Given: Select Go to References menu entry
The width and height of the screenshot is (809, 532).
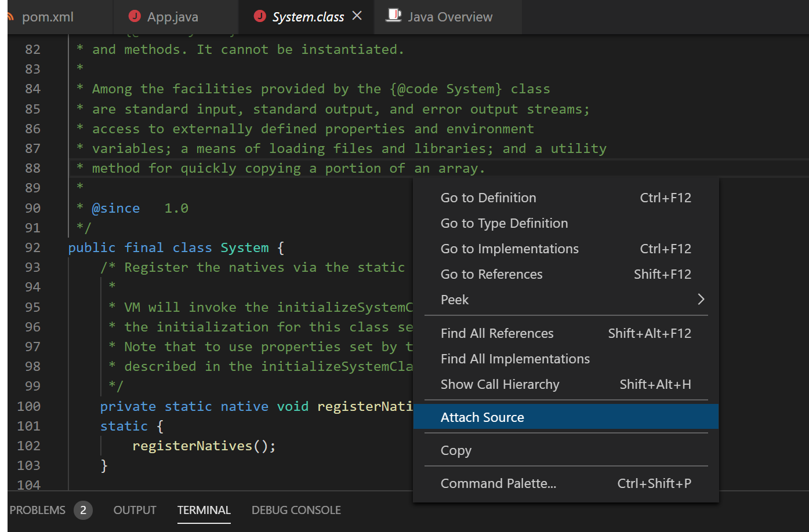Looking at the screenshot, I should 566,274.
